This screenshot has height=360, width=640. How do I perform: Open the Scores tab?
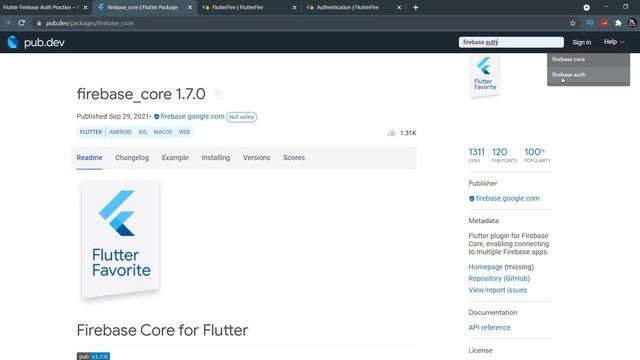(x=294, y=158)
